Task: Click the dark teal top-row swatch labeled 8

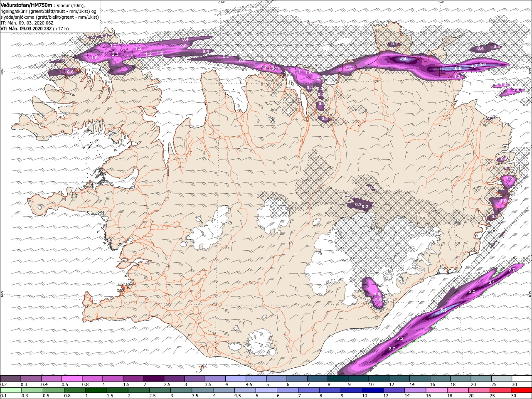Action: click(x=337, y=379)
